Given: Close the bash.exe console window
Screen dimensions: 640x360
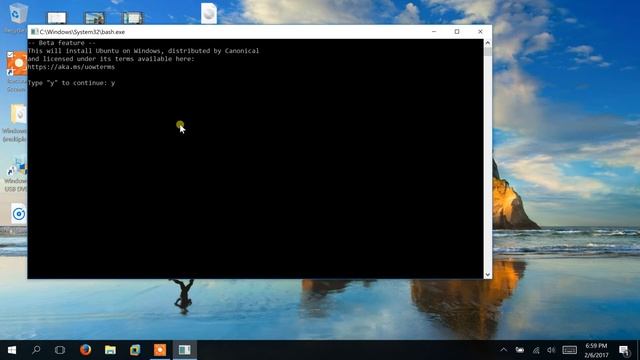Looking at the screenshot, I should pos(480,31).
